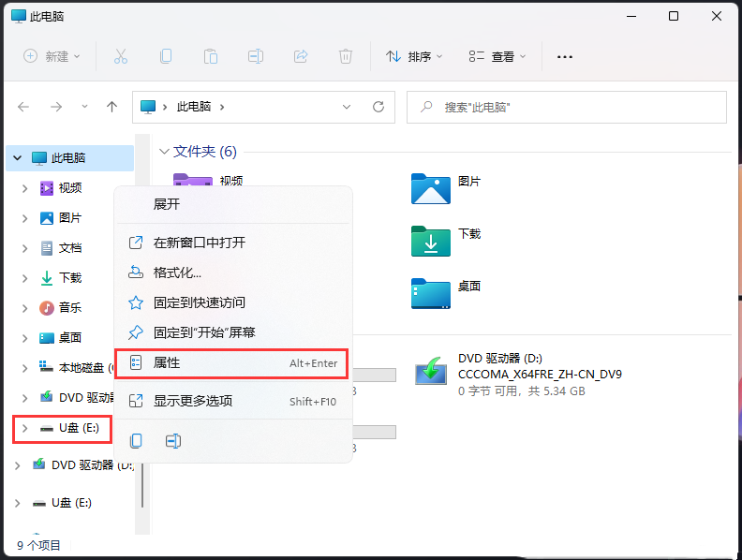Screen dimensions: 742x560
Task: Go back with the left arrow
Action: [23, 107]
